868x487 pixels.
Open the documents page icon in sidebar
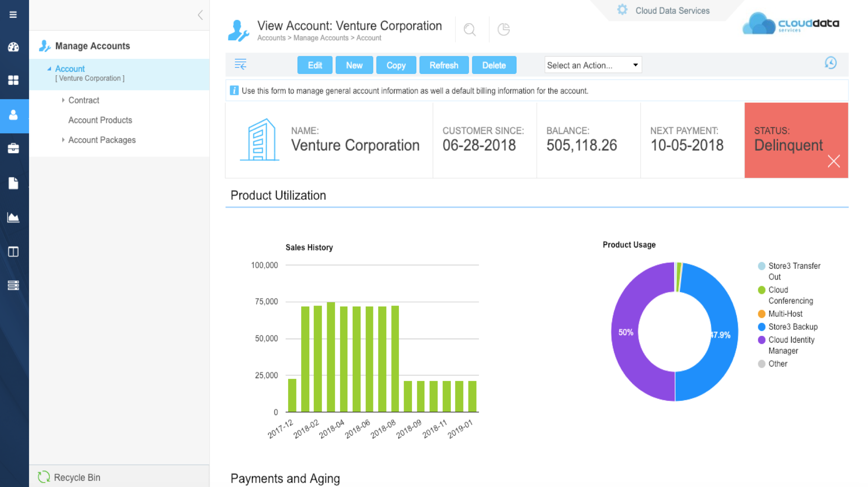[14, 183]
